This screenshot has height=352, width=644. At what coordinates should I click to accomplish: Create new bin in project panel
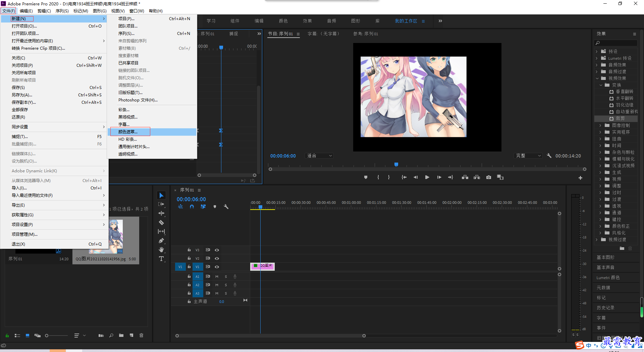click(121, 335)
